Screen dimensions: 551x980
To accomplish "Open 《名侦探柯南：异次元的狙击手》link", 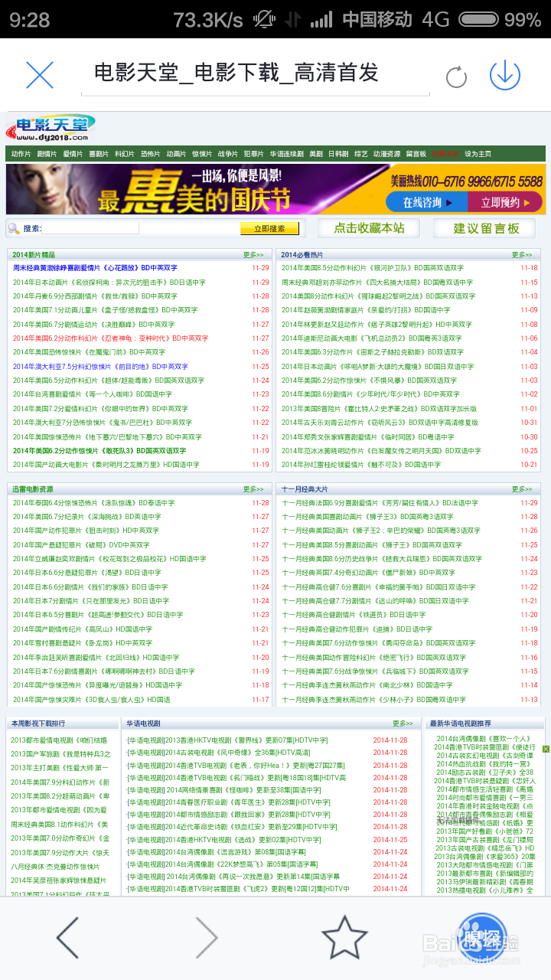I will [x=109, y=283].
